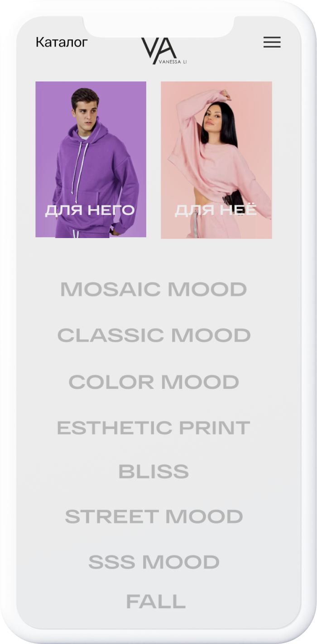Screen dimensions: 317x644
Task: Open the BLISS collection
Action: coord(154,472)
